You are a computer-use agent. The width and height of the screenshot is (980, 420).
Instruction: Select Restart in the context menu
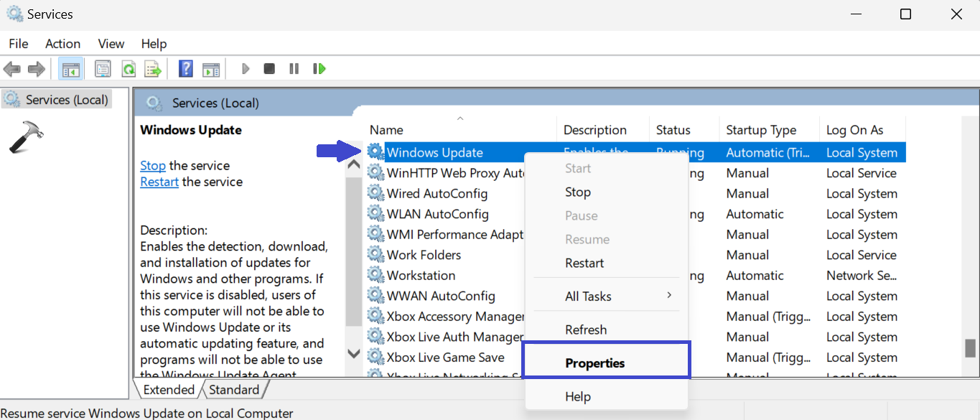click(x=584, y=263)
